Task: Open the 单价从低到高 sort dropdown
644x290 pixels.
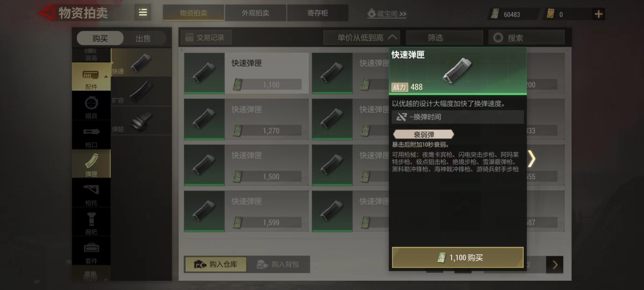Action: pyautogui.click(x=362, y=38)
